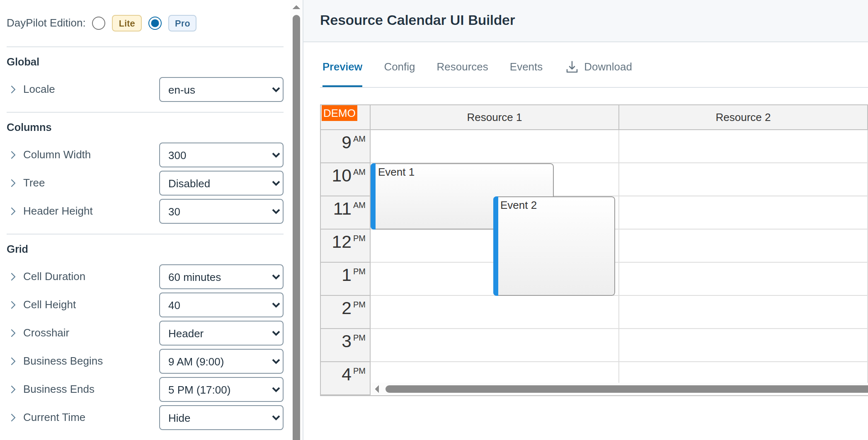Expand the Cell Duration chevron
Screen dimensions: 868x440
[13, 277]
